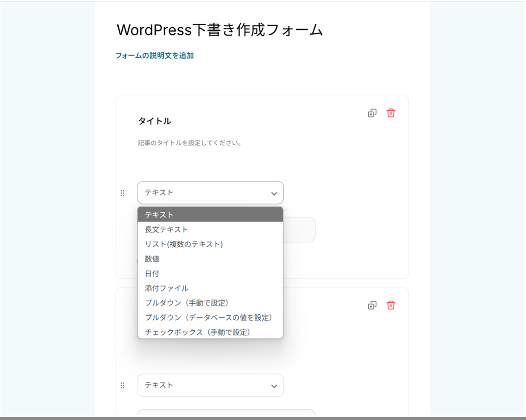The height and width of the screenshot is (420, 526).
Task: Pick リスト(複数のテキスト) option
Action: [x=210, y=244]
